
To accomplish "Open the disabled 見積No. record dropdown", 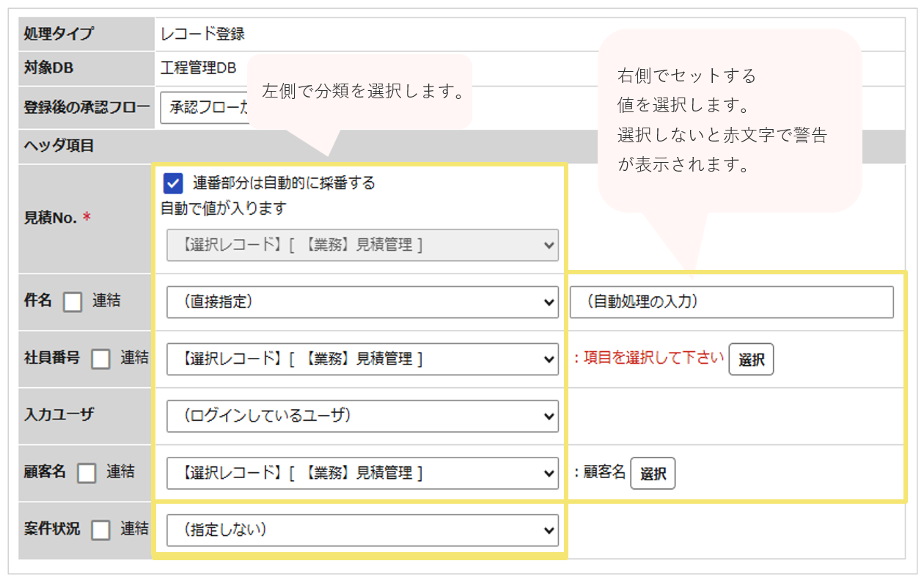I will (x=362, y=246).
